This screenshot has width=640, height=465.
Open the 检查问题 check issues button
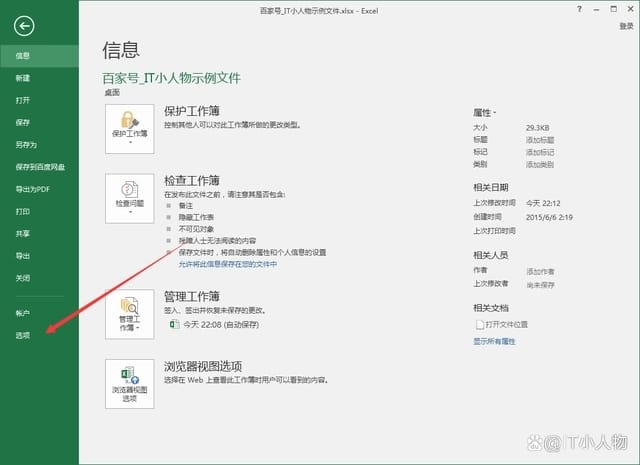point(130,198)
